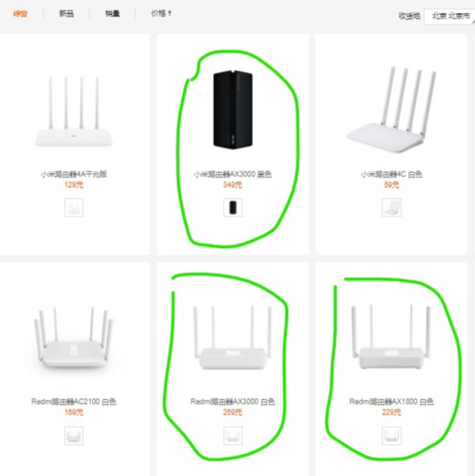This screenshot has width=475, height=476.
Task: Open the Redmi路由器AX3000 白色 product image
Action: tap(233, 337)
